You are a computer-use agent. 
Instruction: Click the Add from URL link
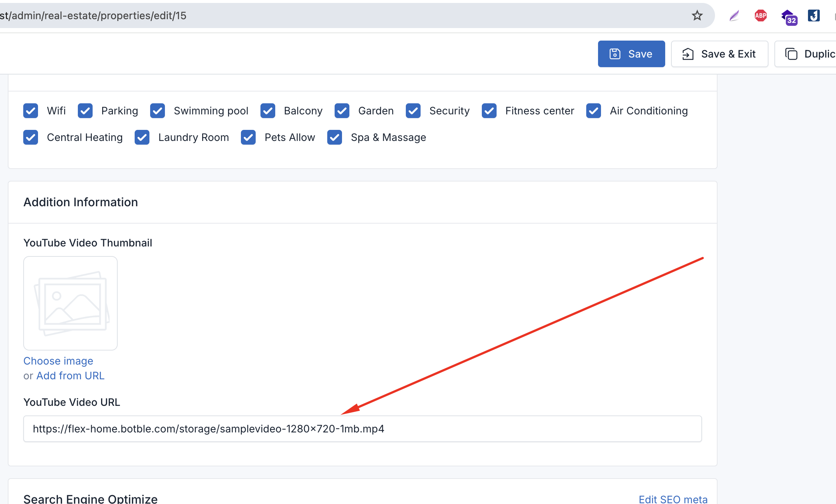click(70, 376)
